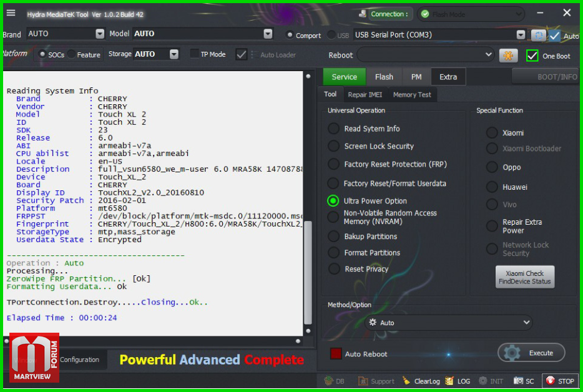583x392 pixels.
Task: Select Huawei special function
Action: [x=492, y=187]
